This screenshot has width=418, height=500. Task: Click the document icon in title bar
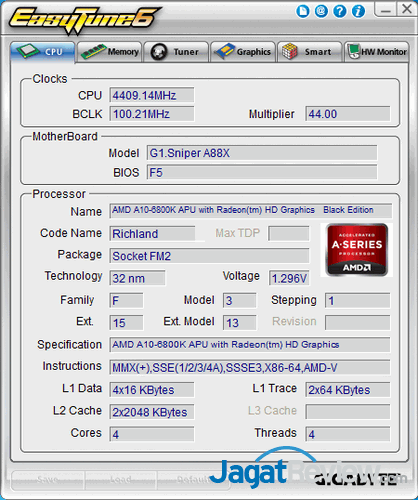pos(303,11)
